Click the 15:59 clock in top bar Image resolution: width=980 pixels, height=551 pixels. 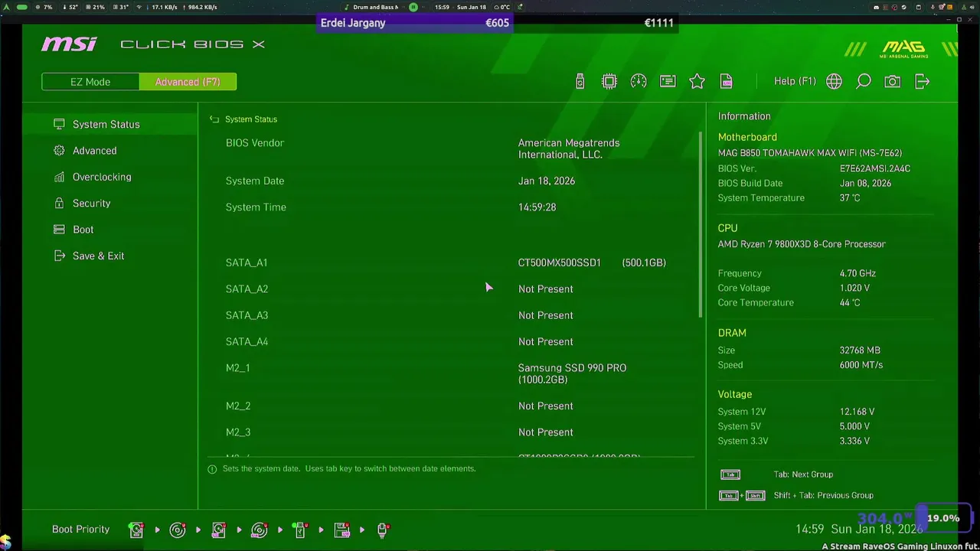click(x=442, y=7)
